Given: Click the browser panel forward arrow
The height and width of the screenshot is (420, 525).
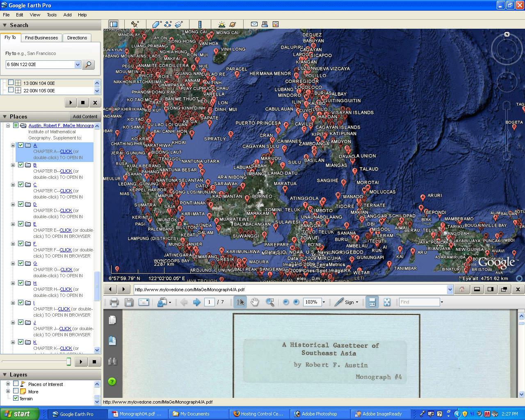Looking at the screenshot, I should pos(123,289).
